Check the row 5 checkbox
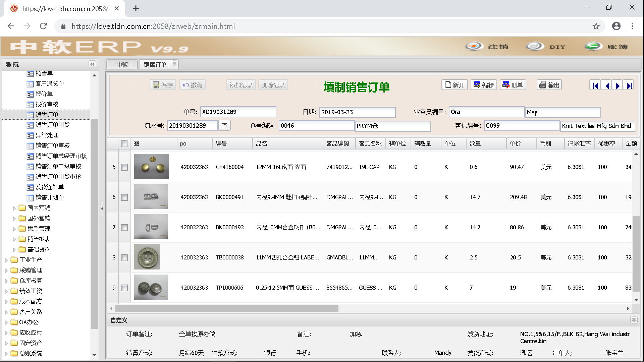 (x=124, y=167)
